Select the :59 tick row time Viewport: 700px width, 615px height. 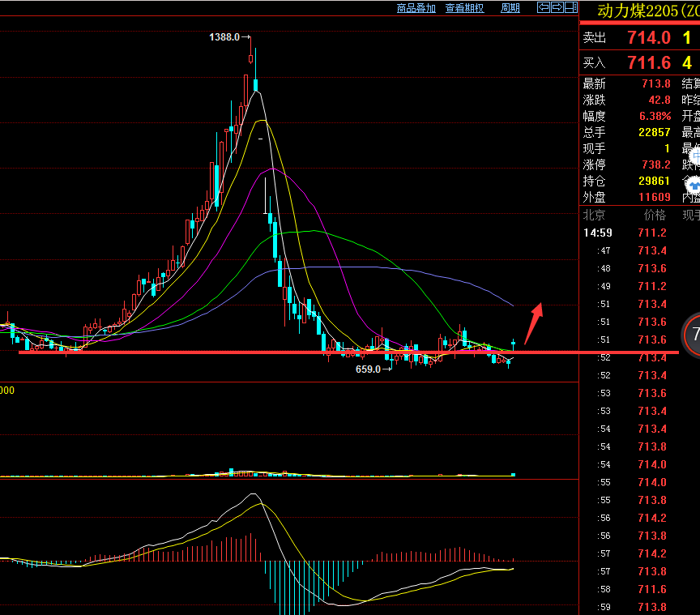pos(604,607)
